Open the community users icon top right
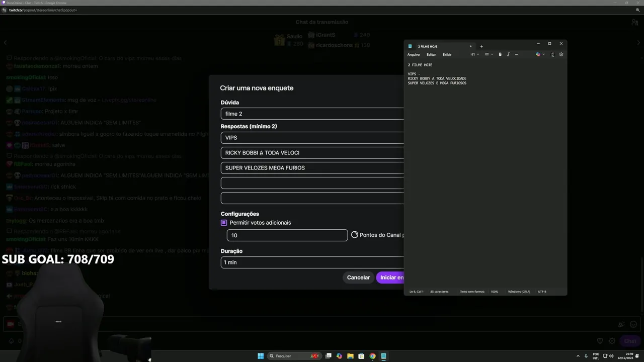The image size is (644, 362). [635, 22]
